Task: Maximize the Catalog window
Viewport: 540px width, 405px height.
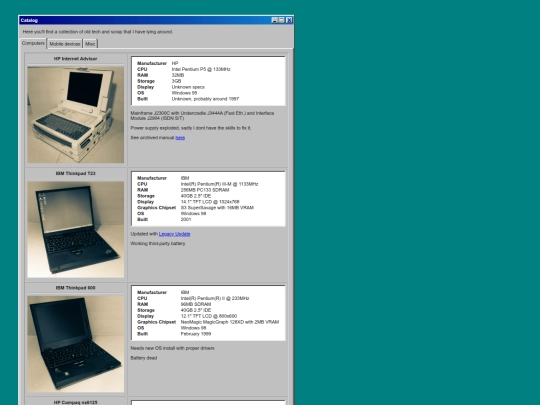Action: pyautogui.click(x=282, y=20)
